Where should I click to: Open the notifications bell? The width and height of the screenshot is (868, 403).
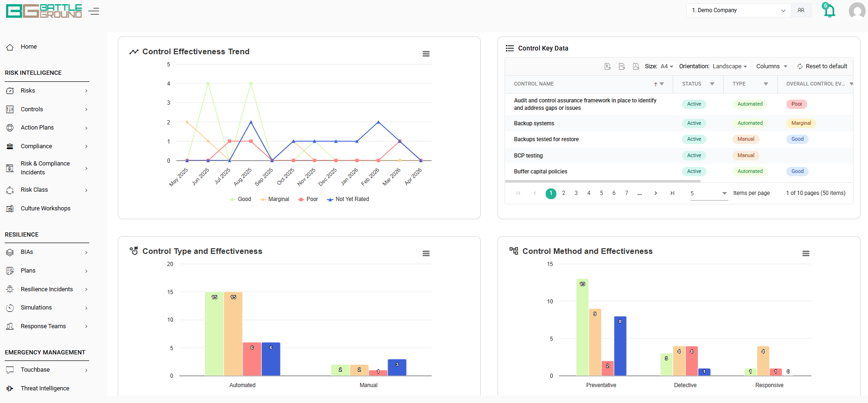point(829,10)
